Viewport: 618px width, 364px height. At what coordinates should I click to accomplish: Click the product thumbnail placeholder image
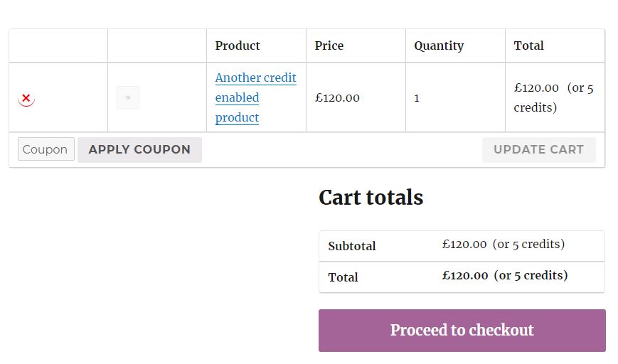pyautogui.click(x=128, y=97)
